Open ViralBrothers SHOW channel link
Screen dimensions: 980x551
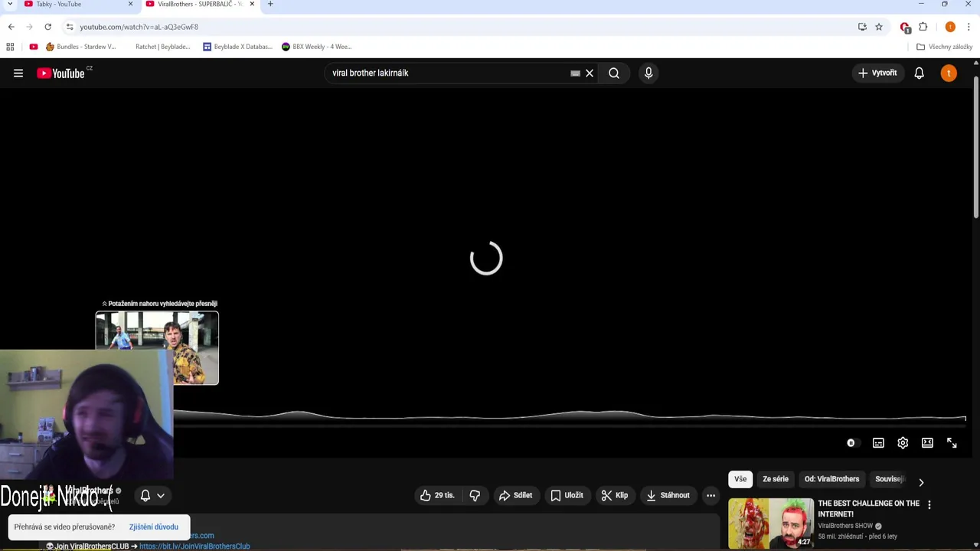click(x=845, y=526)
